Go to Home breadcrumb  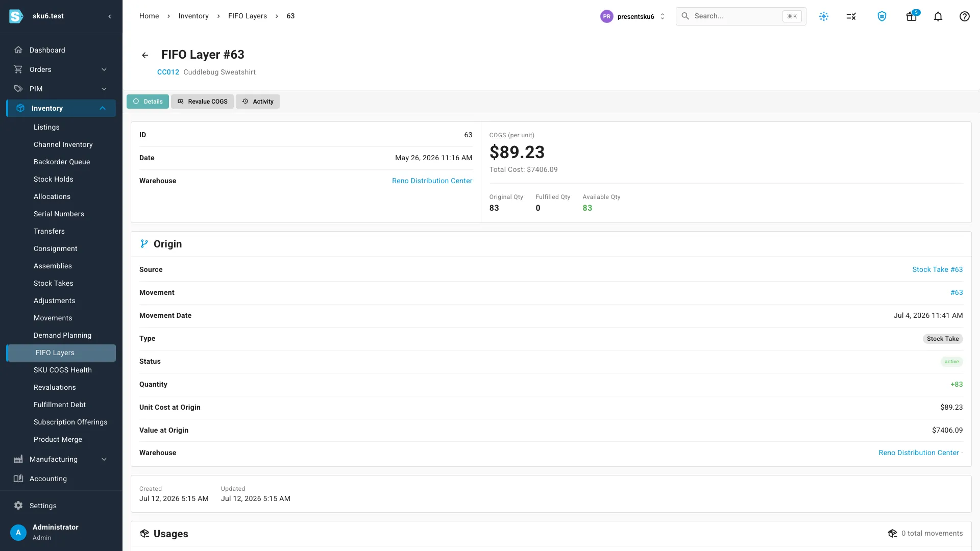[x=149, y=16]
